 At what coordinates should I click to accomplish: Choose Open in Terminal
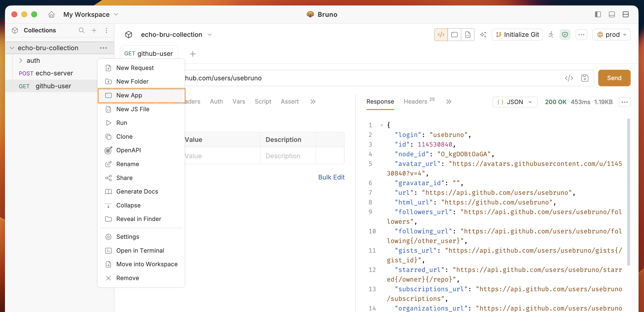[x=141, y=250]
